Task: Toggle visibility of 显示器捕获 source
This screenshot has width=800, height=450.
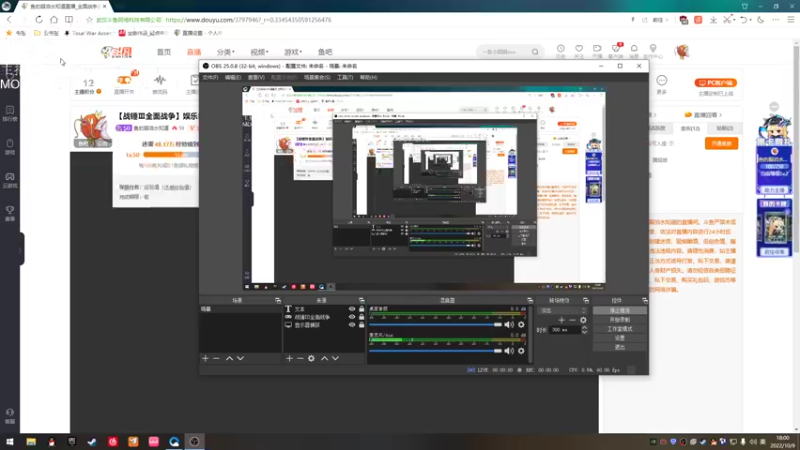Action: (352, 325)
